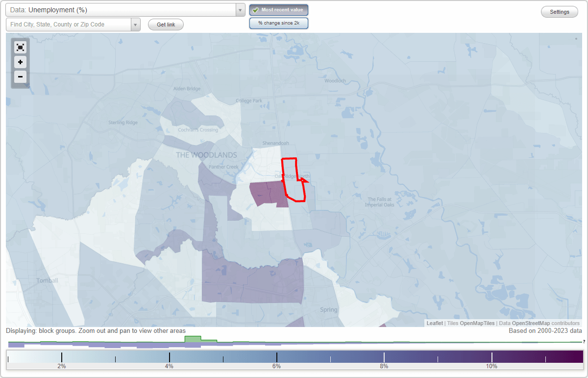
Task: Click the 8% mark on color legend
Action: coord(384,366)
